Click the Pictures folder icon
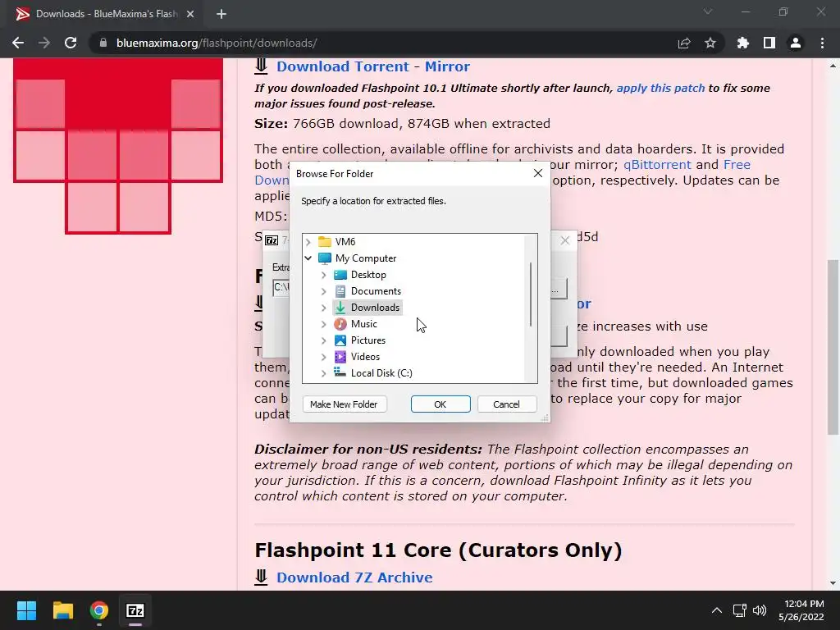This screenshot has width=840, height=630. 340,340
